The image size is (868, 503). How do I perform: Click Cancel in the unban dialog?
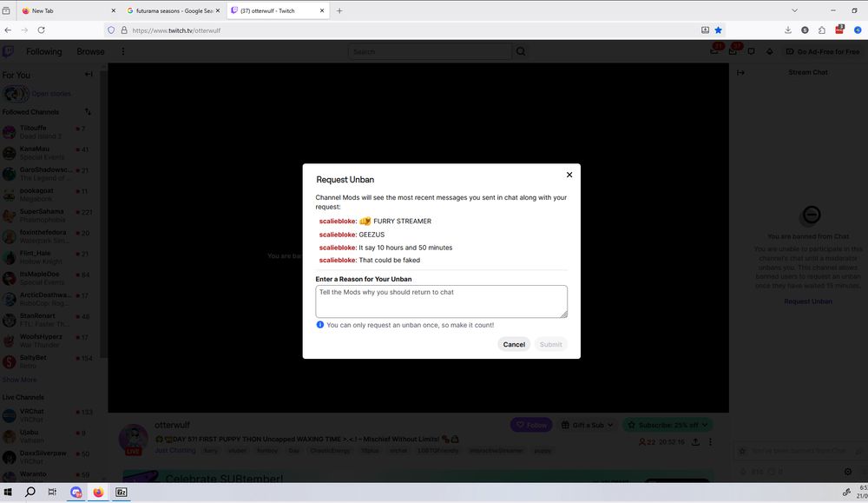[x=514, y=344]
